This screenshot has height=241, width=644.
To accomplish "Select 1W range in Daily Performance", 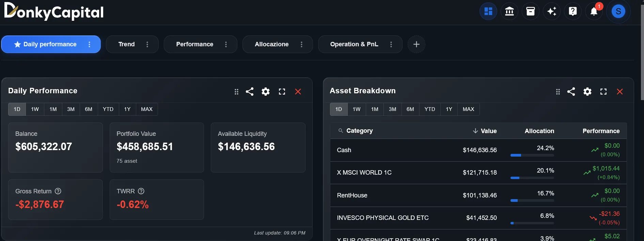I will click(x=35, y=109).
